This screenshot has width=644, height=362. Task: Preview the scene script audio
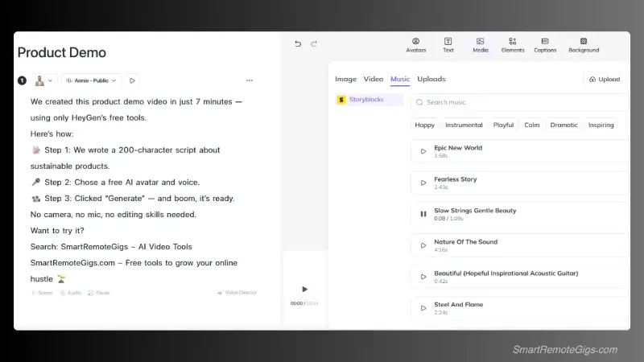132,80
